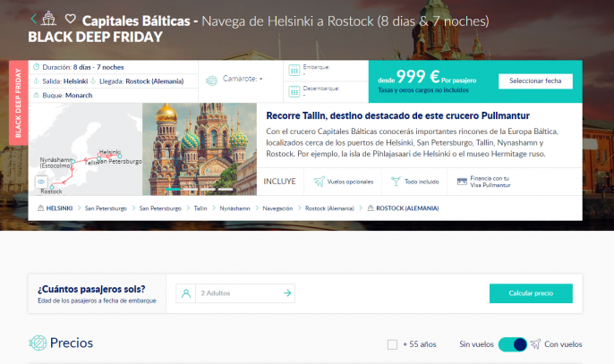Click the anchor icon beside Salida
614x364 pixels.
click(x=37, y=81)
